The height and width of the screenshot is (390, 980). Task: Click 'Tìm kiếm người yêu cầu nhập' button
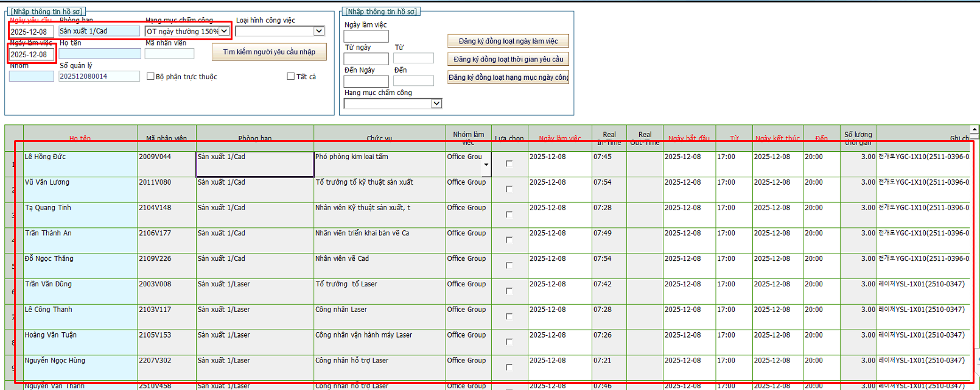coord(269,52)
